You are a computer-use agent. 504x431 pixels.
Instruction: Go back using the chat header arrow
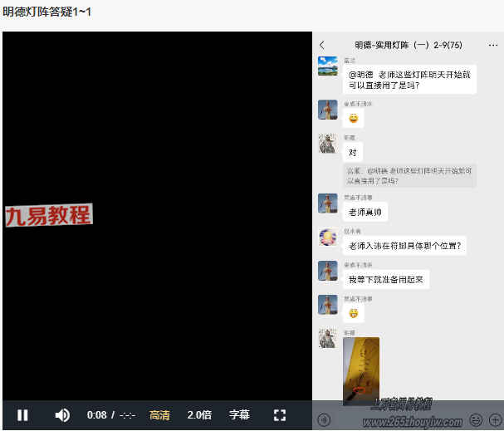tap(322, 45)
